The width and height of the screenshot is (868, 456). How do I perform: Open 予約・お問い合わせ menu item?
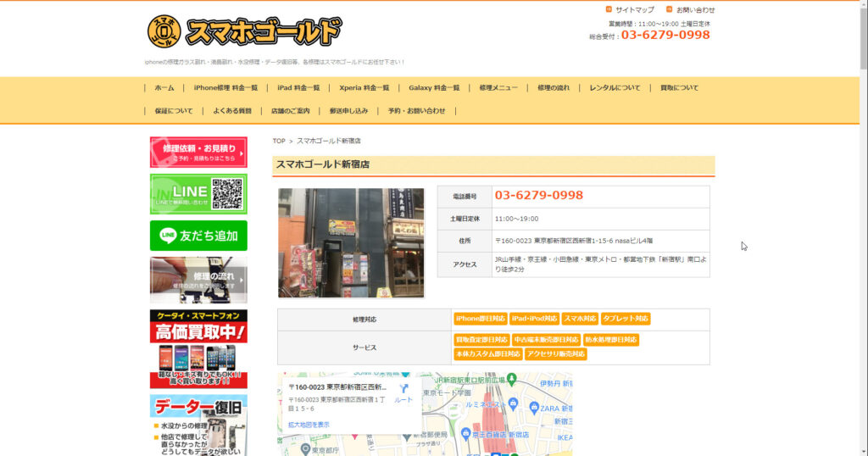click(416, 111)
